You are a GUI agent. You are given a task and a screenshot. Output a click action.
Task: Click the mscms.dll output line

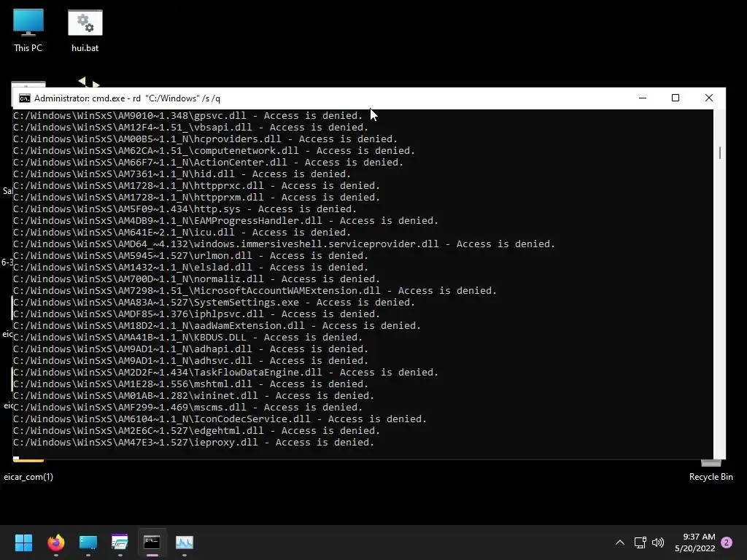click(187, 407)
